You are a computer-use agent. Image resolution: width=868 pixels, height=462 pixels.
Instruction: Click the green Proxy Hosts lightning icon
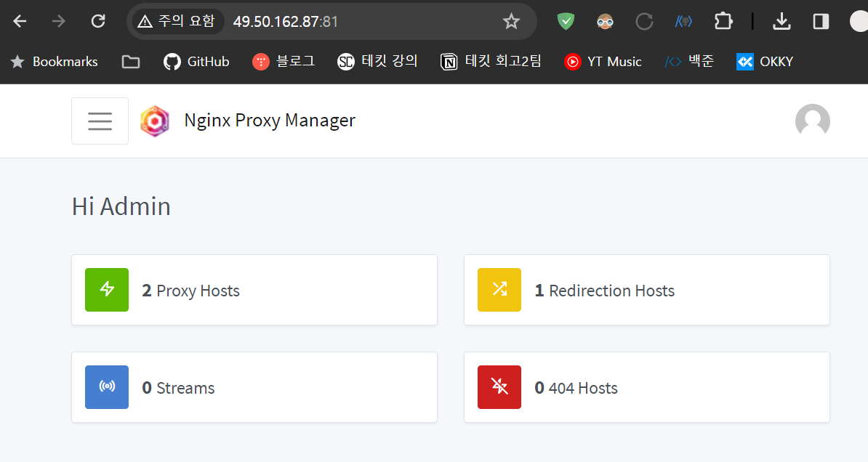pyautogui.click(x=107, y=290)
